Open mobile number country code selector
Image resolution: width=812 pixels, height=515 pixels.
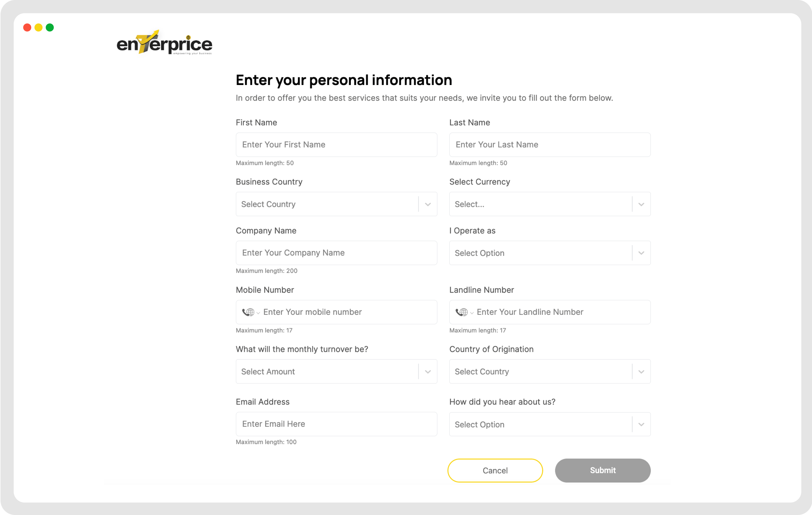tap(251, 312)
